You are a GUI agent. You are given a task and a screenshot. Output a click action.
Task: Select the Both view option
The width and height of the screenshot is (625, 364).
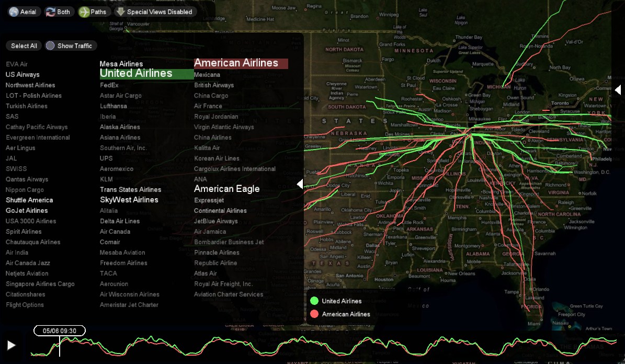click(59, 12)
